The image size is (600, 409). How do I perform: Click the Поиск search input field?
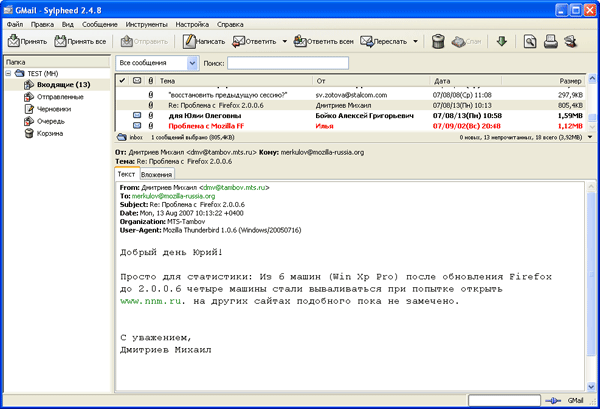click(288, 63)
